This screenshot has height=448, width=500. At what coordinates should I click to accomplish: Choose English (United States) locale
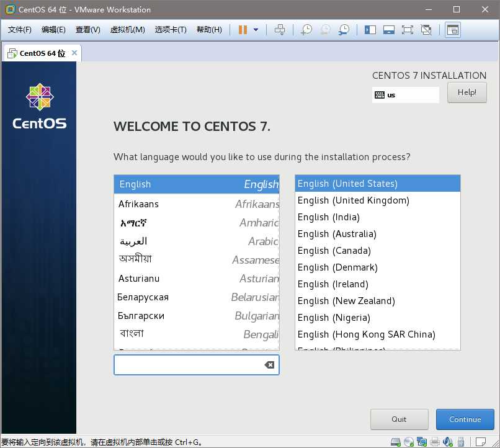point(378,184)
